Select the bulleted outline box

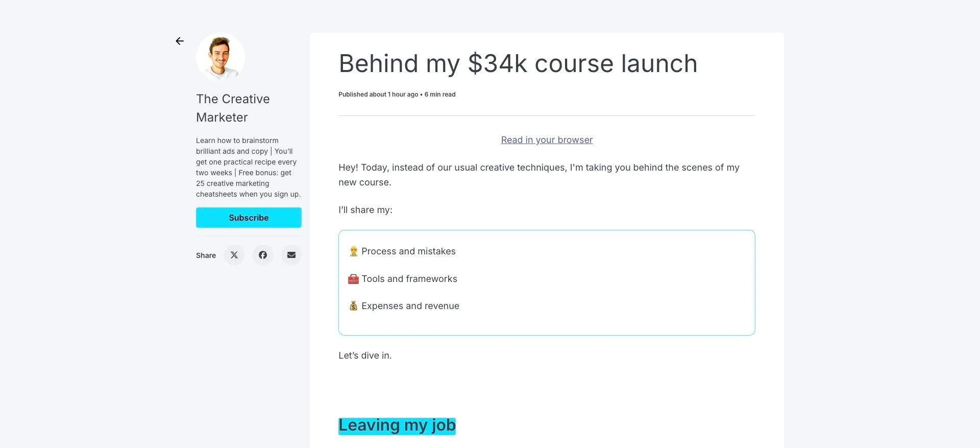pyautogui.click(x=547, y=282)
